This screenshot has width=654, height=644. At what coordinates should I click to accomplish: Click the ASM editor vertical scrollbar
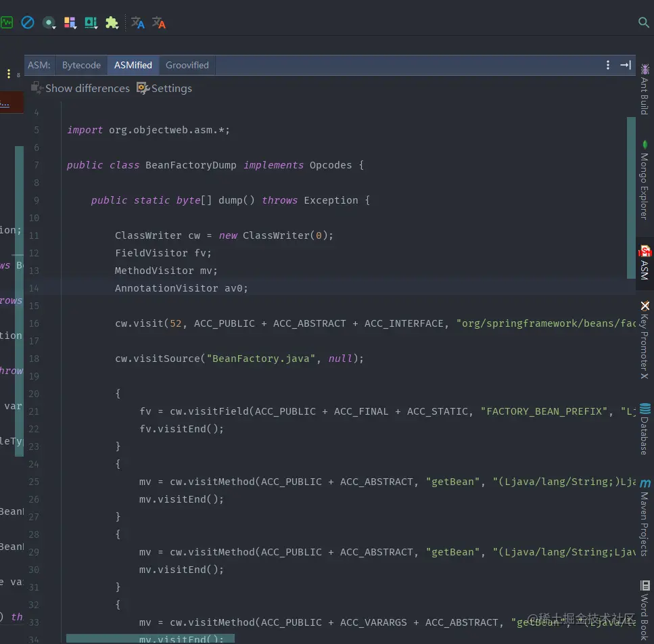click(x=630, y=198)
